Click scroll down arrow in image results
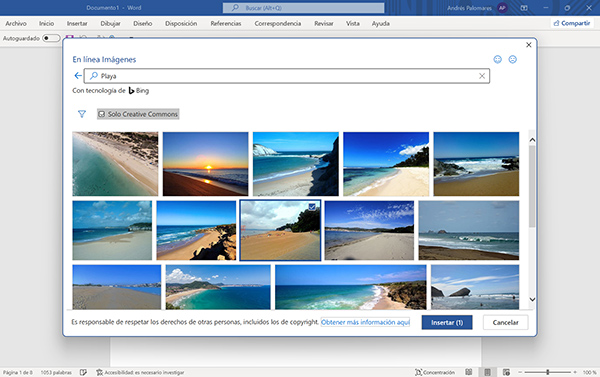This screenshot has width=600, height=377. (x=532, y=299)
